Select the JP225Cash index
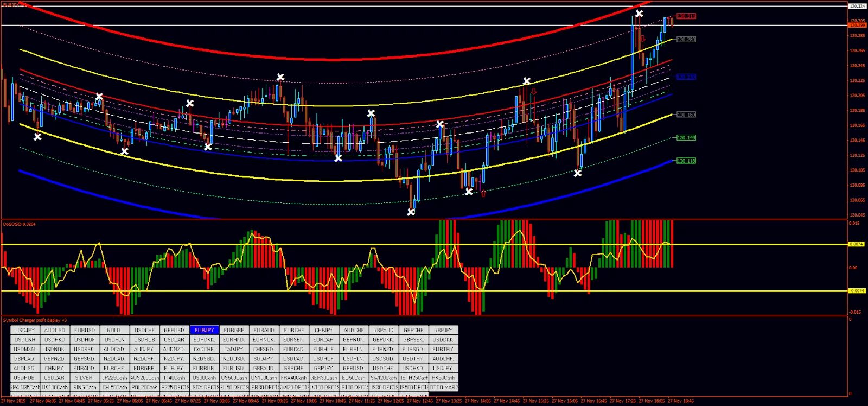Screen dimensions: 868x406 point(114,378)
